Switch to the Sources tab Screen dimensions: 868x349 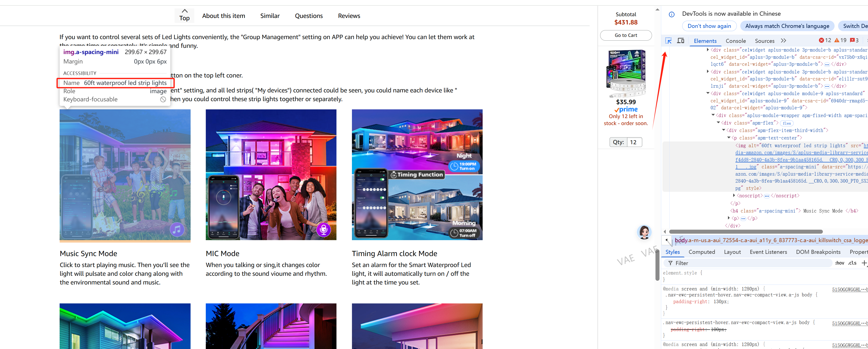pos(764,41)
